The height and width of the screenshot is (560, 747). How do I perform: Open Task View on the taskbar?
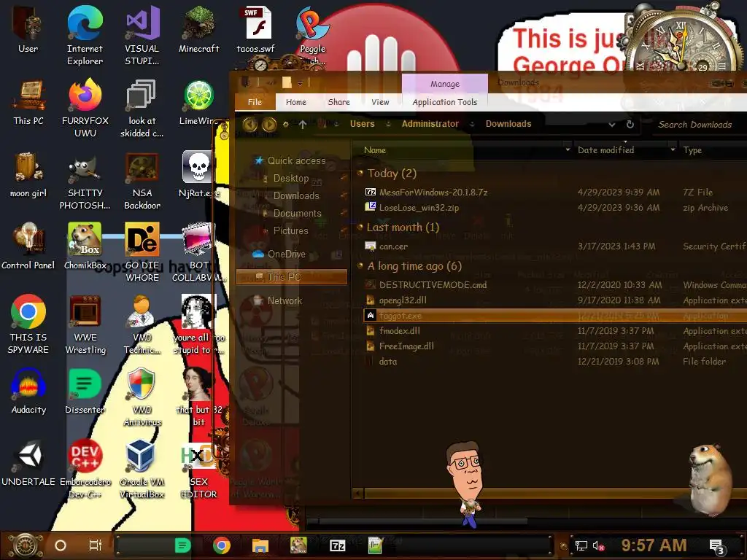click(x=96, y=545)
